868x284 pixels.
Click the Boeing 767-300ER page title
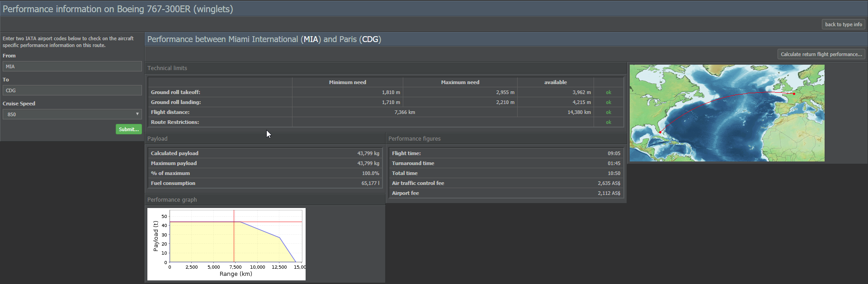118,9
